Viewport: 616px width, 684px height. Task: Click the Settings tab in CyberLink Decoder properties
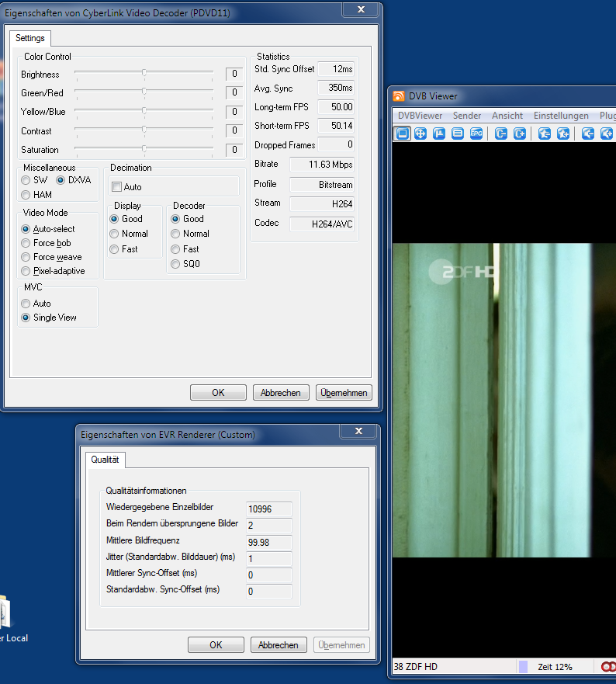click(30, 38)
